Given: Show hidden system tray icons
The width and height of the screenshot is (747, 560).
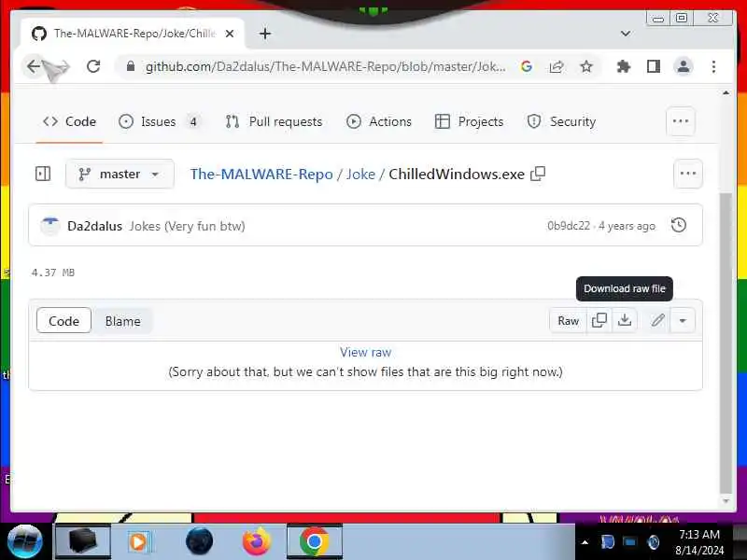Looking at the screenshot, I should point(585,542).
